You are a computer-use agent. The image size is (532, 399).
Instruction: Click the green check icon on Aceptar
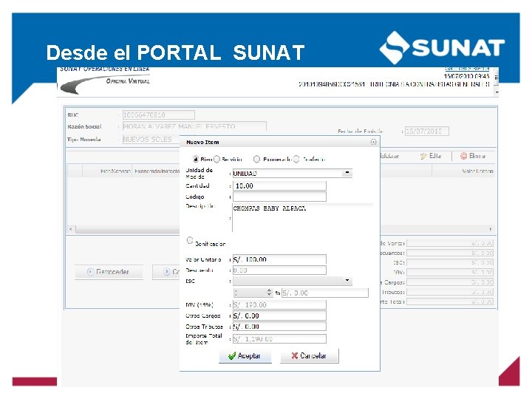[x=232, y=355]
